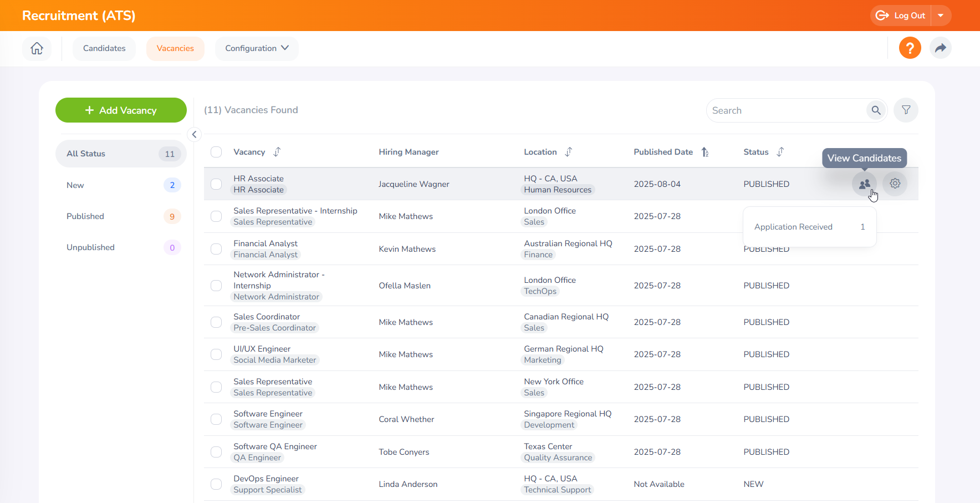This screenshot has width=980, height=503.
Task: Click the Add Vacancy button
Action: click(121, 110)
